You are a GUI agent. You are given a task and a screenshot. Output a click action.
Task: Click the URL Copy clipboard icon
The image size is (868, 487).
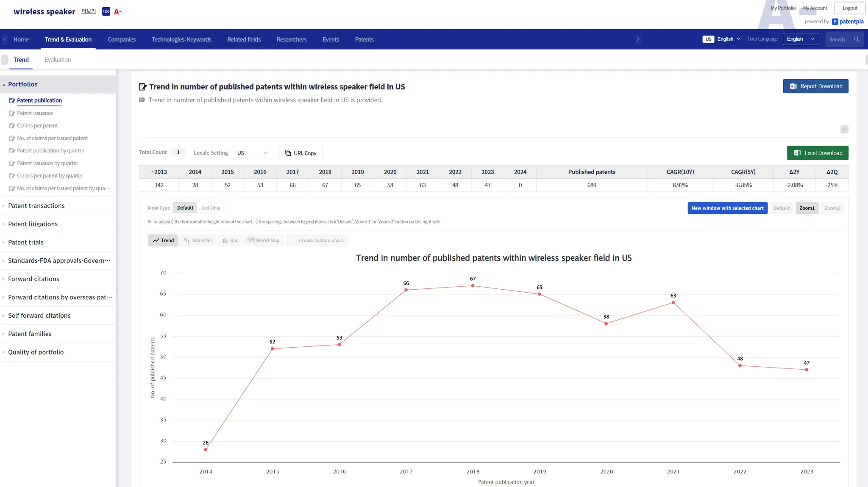coord(288,153)
